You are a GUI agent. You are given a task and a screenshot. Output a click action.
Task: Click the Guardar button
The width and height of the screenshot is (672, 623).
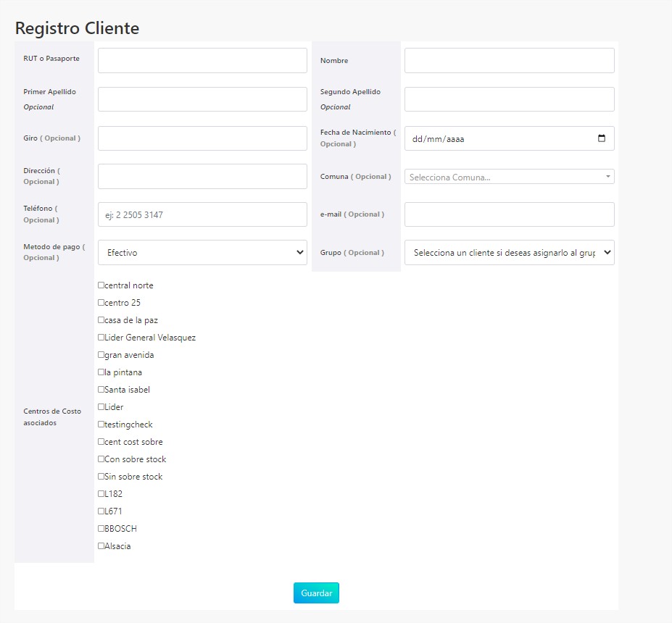point(316,593)
